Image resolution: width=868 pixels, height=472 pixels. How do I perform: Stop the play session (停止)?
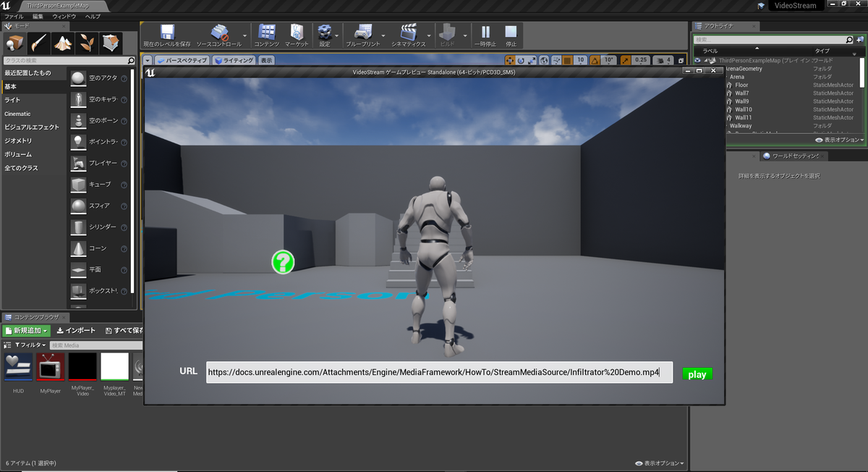pyautogui.click(x=511, y=35)
